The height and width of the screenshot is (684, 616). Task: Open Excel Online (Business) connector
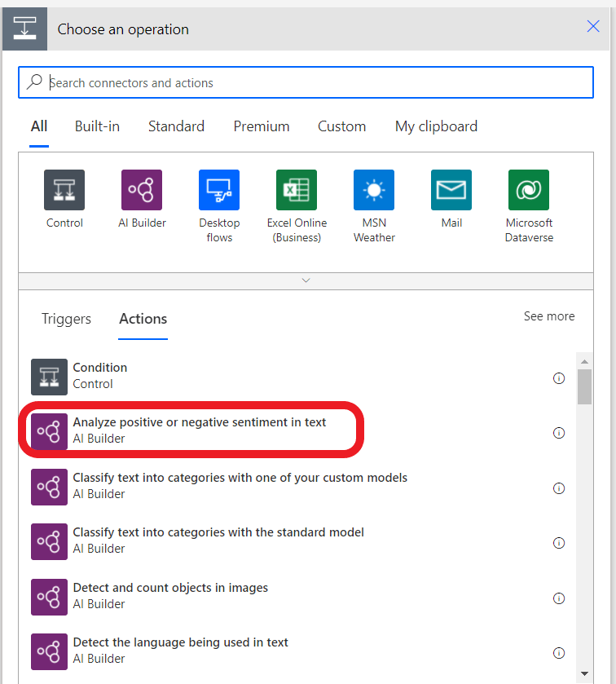pos(297,190)
